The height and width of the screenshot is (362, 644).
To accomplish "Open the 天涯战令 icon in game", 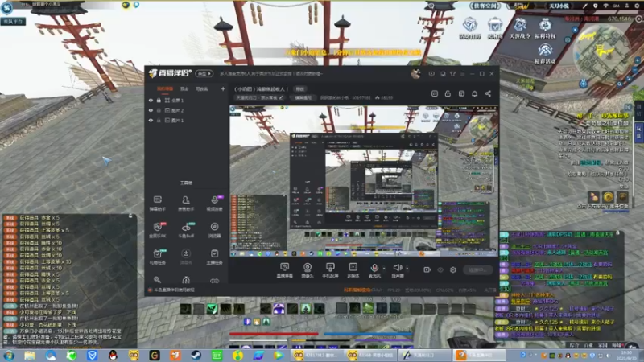I will click(x=520, y=28).
